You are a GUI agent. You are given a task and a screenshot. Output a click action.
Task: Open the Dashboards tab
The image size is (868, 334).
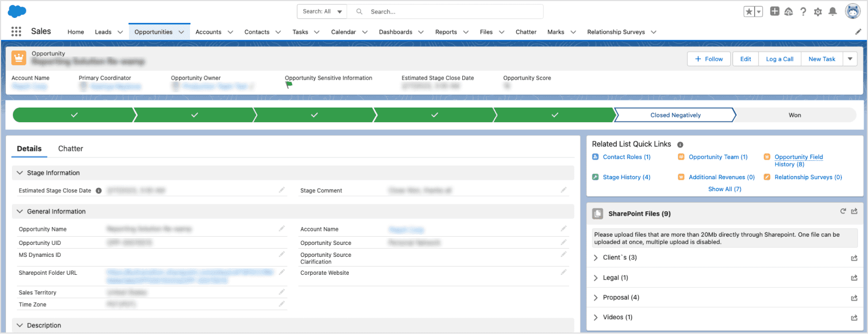click(x=395, y=32)
